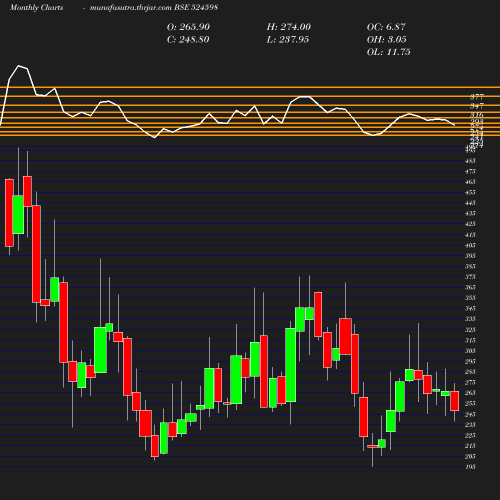500x500 pixels.
Task: Click the price axis label "465"
Action: (x=470, y=182)
